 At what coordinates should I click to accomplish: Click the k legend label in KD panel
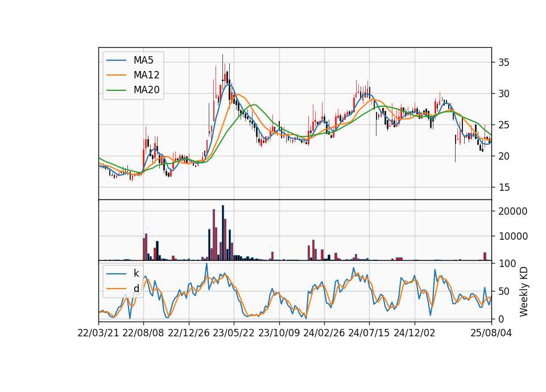(136, 273)
